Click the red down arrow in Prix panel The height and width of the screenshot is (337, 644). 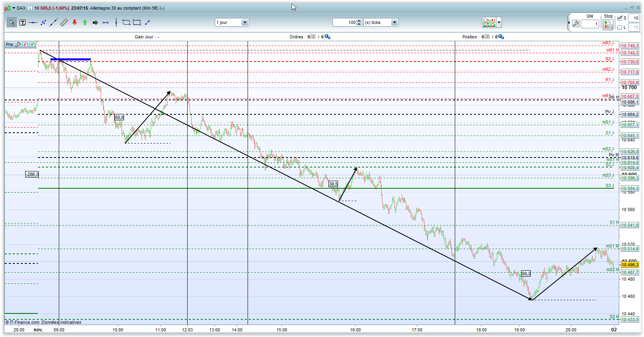25,44
